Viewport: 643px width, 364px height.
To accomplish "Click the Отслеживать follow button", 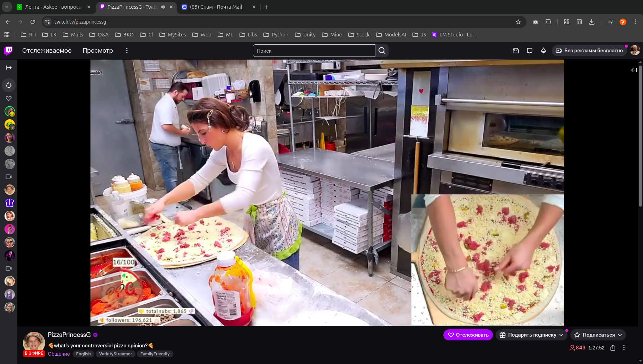I will (x=468, y=335).
